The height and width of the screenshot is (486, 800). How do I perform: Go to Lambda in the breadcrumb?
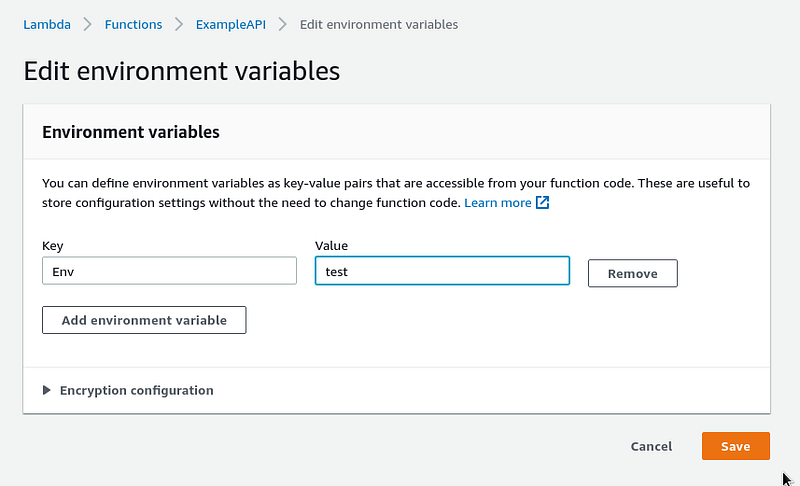(x=47, y=24)
